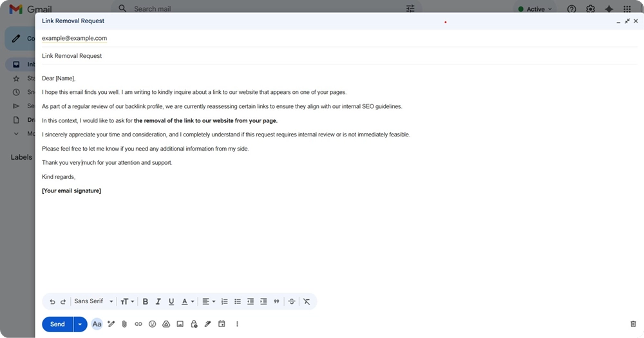Viewport: 644px width, 338px height.
Task: Undo the last edit in the compose toolbar
Action: (52, 301)
